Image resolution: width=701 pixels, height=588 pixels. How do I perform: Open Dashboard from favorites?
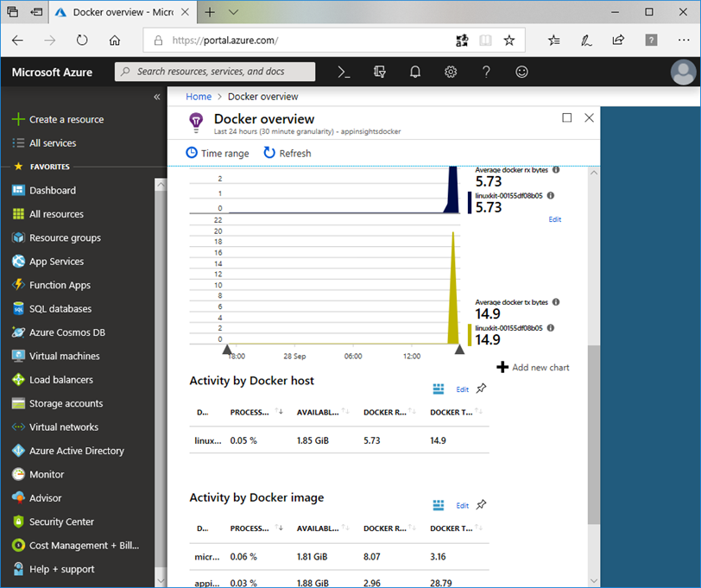(x=44, y=191)
